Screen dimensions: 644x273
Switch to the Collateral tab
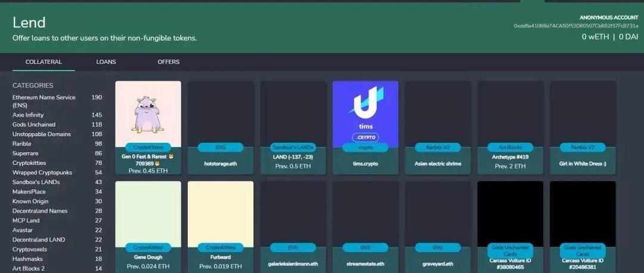point(44,62)
